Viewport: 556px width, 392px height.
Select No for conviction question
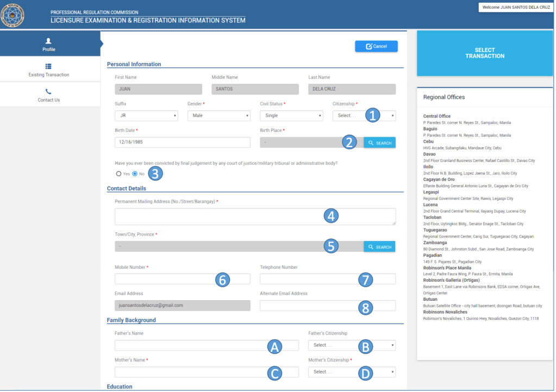tap(135, 174)
